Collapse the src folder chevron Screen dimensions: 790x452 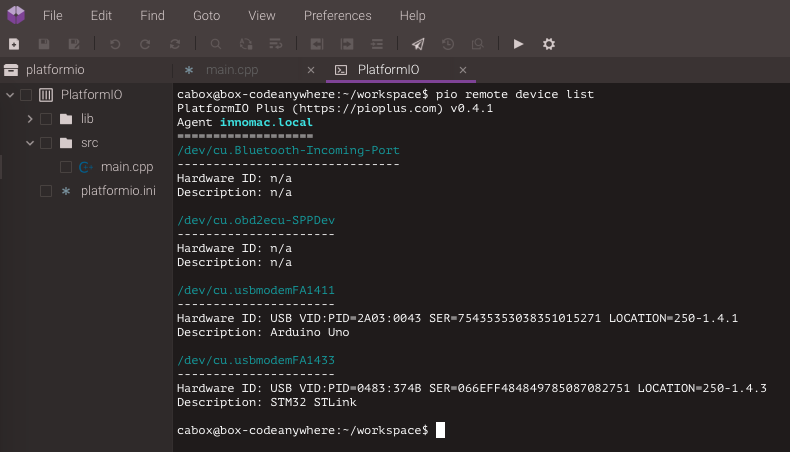coord(30,143)
